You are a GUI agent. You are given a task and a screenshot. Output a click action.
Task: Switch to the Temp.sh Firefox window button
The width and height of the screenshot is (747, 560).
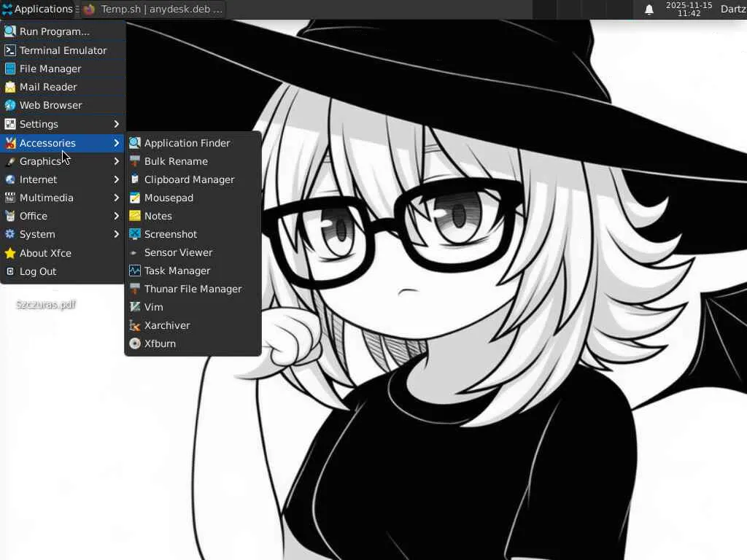(153, 9)
